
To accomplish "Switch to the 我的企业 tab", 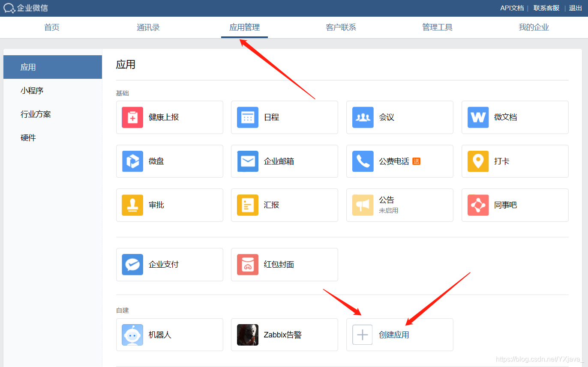I will click(x=534, y=27).
